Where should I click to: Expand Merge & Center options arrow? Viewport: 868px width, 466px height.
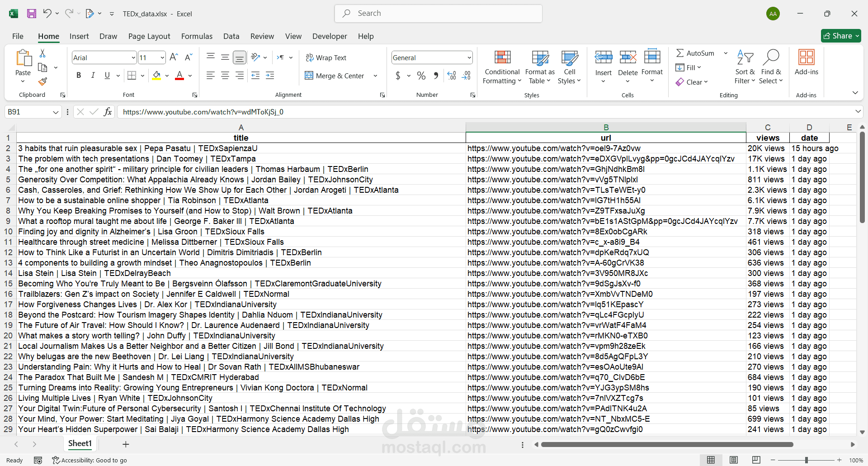click(375, 76)
